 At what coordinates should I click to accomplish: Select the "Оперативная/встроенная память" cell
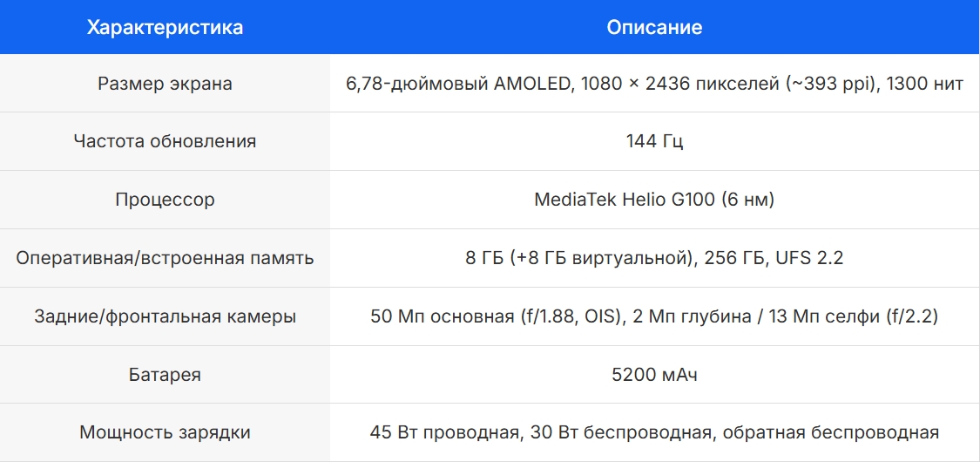[x=165, y=258]
